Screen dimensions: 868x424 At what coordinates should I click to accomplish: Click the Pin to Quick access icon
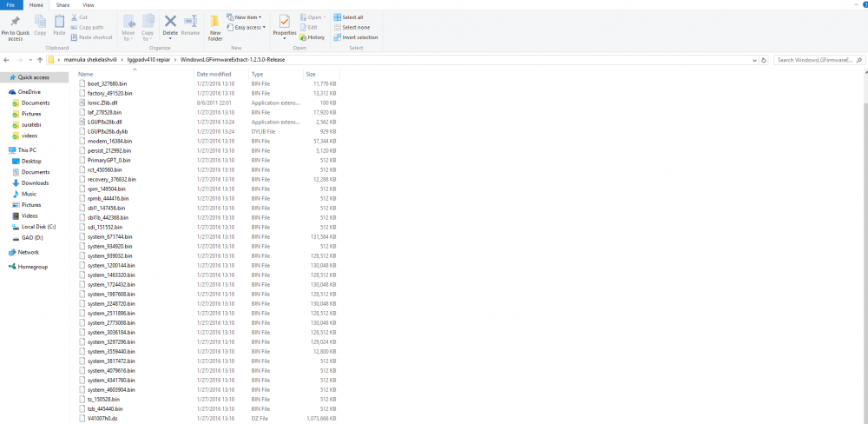click(x=15, y=23)
